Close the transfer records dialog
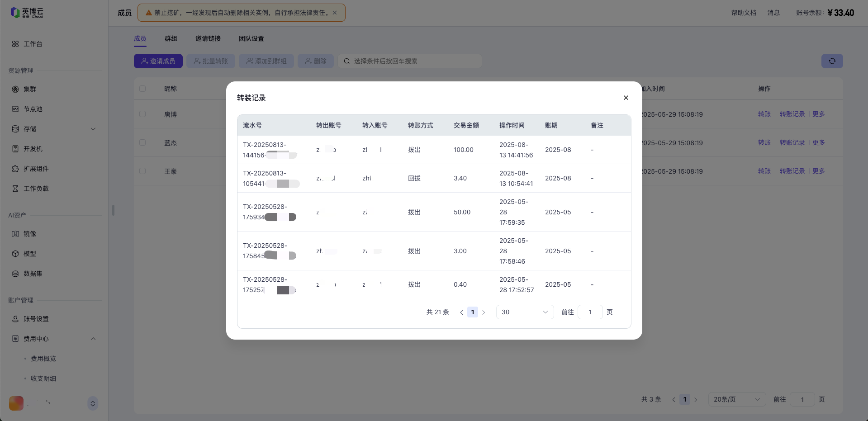The height and width of the screenshot is (421, 868). click(x=626, y=98)
